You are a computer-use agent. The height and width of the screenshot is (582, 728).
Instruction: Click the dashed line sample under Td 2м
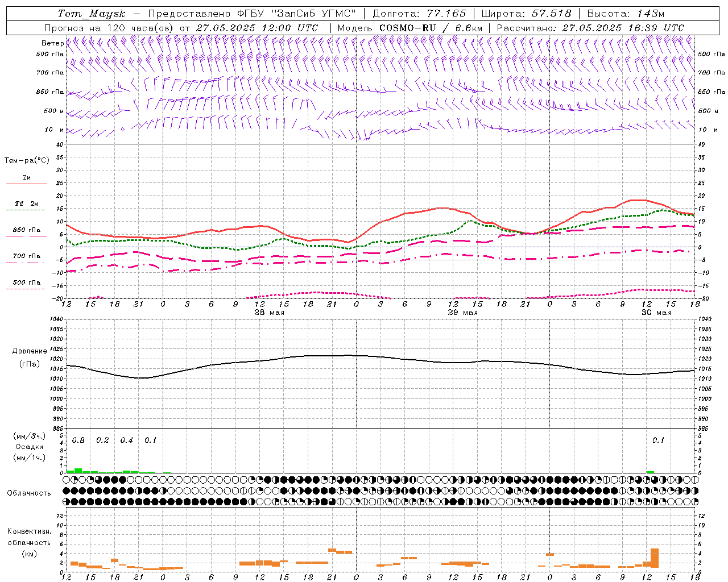pos(25,210)
